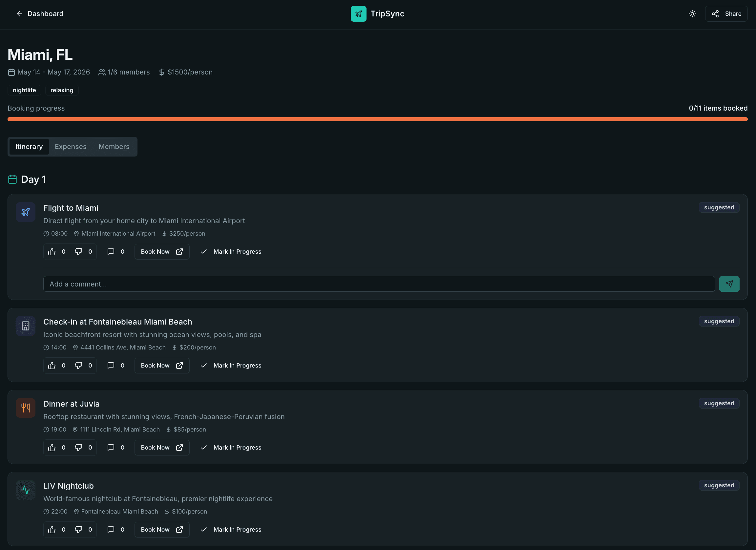Open comments on Flight to Miami
756x550 pixels.
[x=116, y=252]
